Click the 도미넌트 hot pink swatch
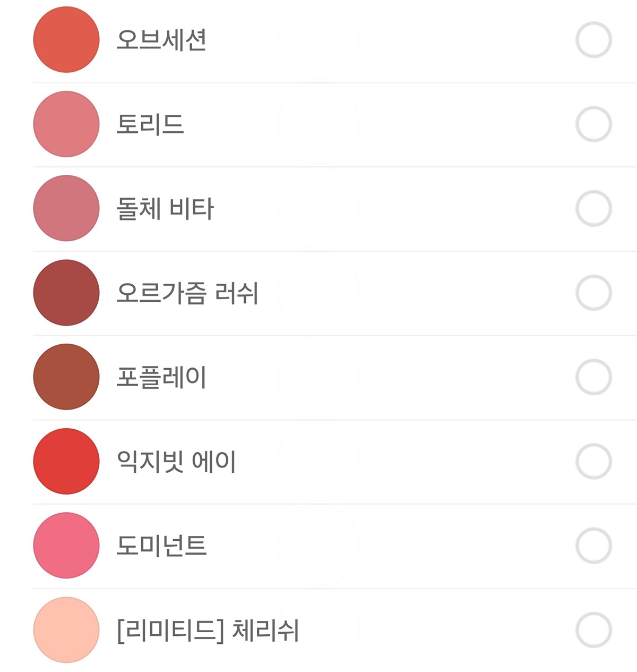The height and width of the screenshot is (672, 637). (66, 546)
